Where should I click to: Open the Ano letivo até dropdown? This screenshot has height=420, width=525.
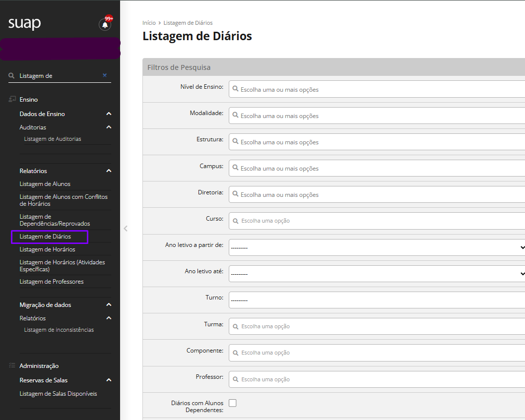pos(377,274)
